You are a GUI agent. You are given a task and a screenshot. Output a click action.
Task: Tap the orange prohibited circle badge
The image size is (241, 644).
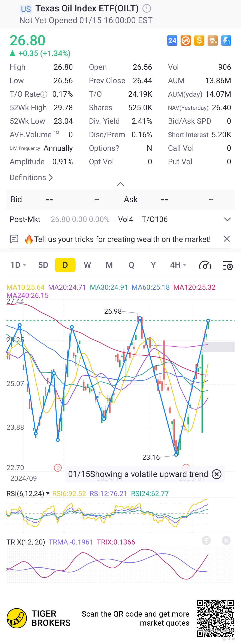point(186,41)
